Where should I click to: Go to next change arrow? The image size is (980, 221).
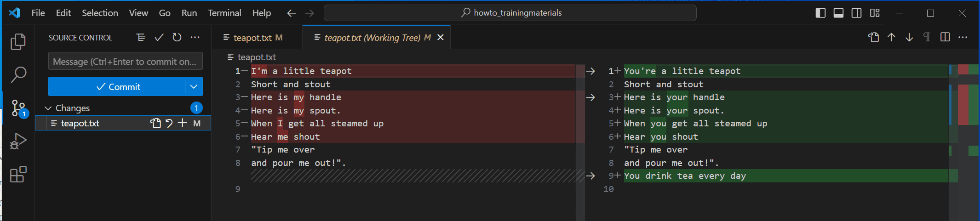click(x=909, y=38)
